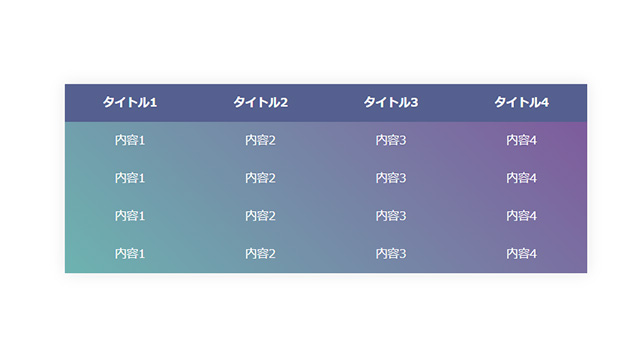
Task: Select 内容2 in the second row
Action: tap(260, 178)
